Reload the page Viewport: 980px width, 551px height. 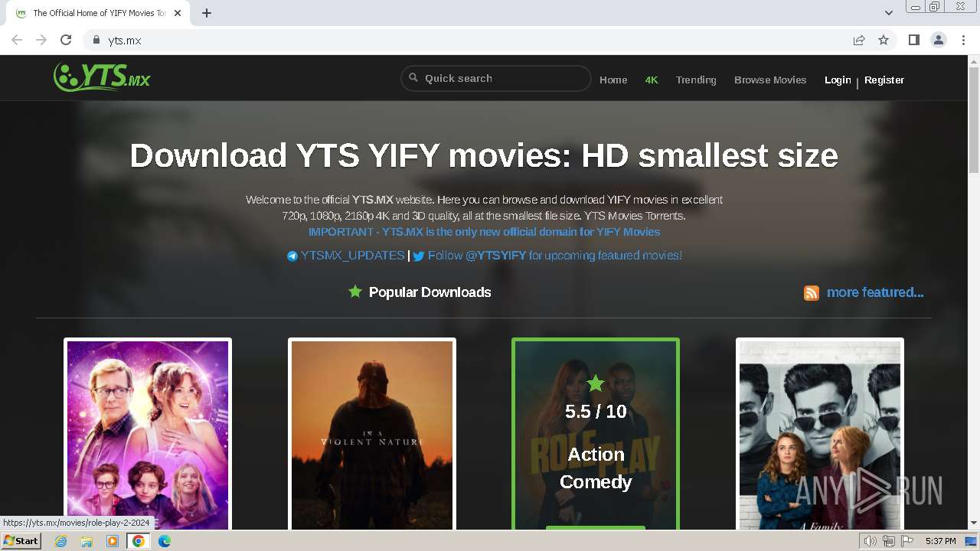coord(66,40)
